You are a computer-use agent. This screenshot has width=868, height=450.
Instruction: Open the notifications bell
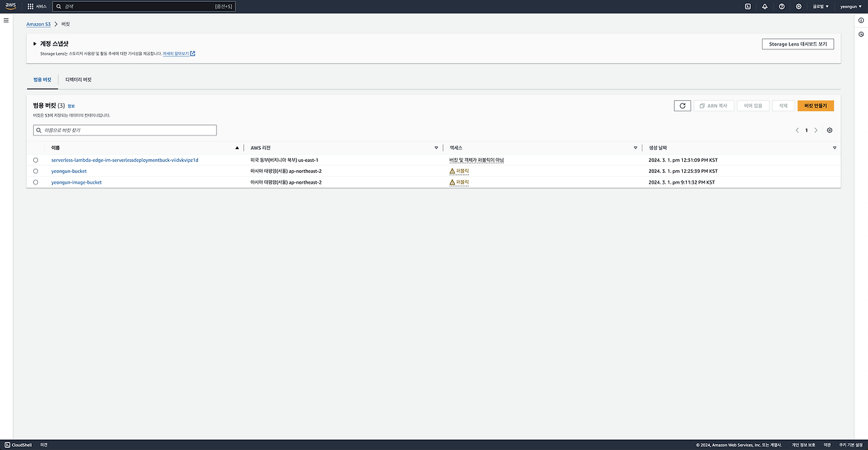pos(765,6)
